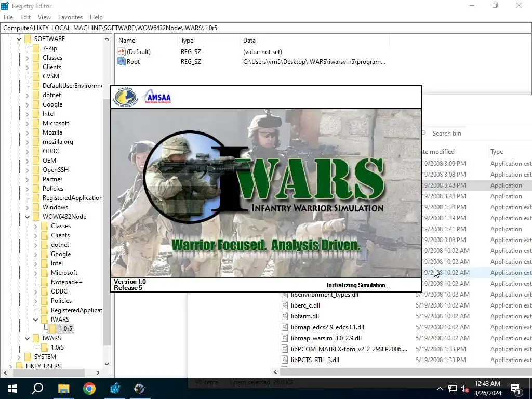Select the CVSM key folder icon

click(x=36, y=76)
